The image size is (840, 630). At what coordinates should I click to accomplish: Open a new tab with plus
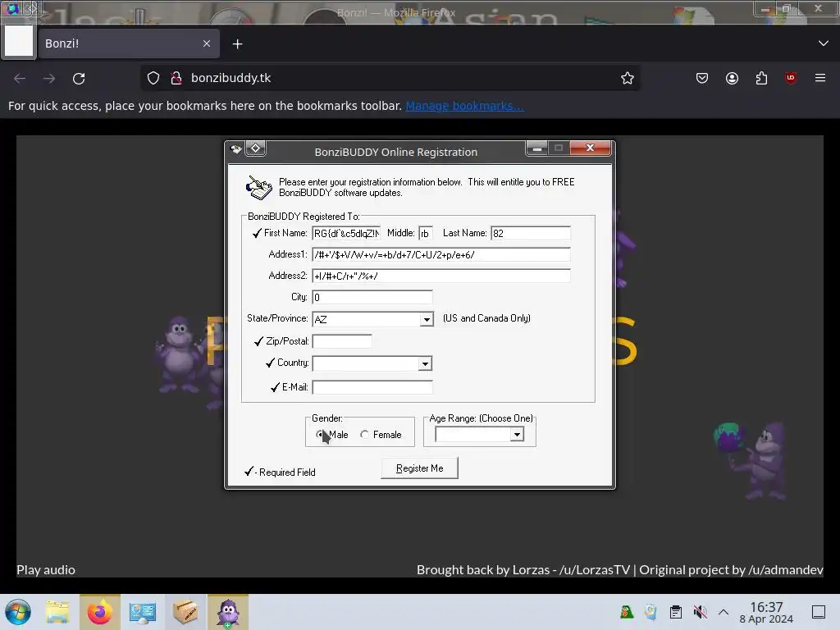237,44
